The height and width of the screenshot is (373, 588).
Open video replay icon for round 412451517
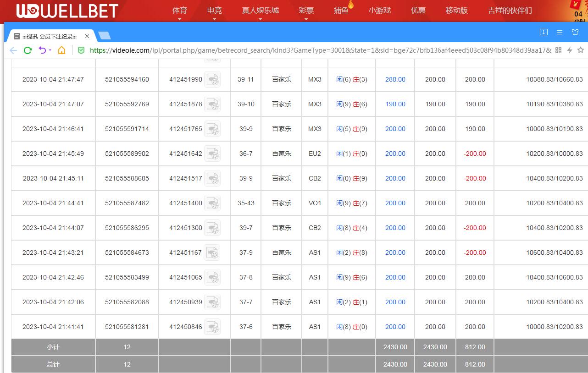coord(212,178)
